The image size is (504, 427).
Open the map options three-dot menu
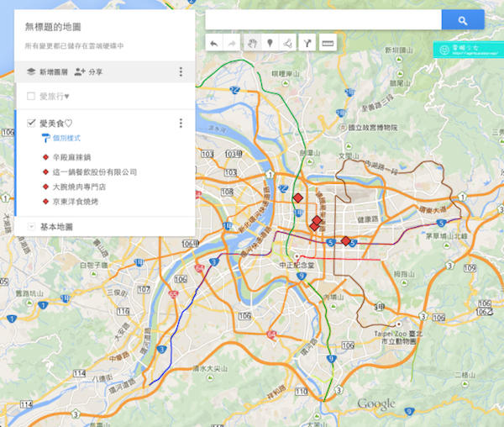pyautogui.click(x=181, y=72)
